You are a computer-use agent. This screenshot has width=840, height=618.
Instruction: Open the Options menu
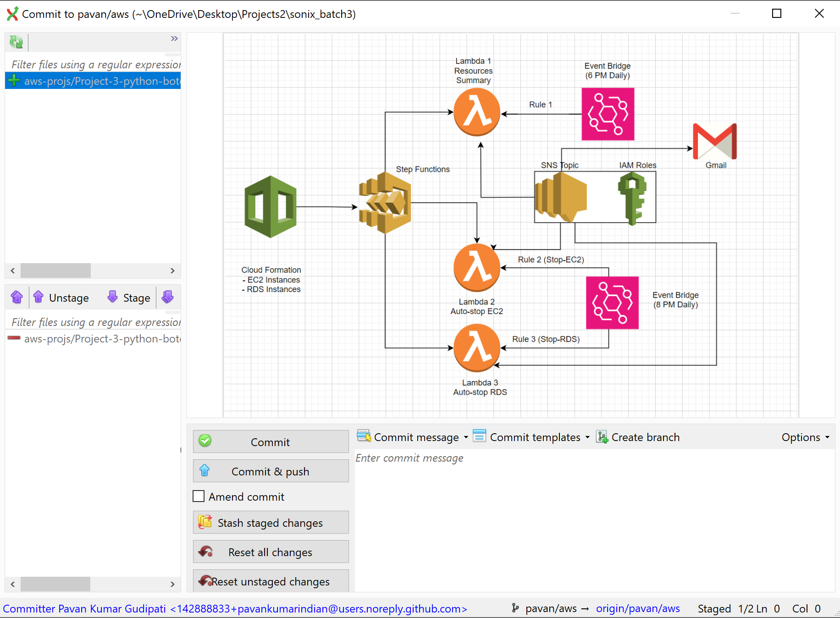click(x=805, y=437)
